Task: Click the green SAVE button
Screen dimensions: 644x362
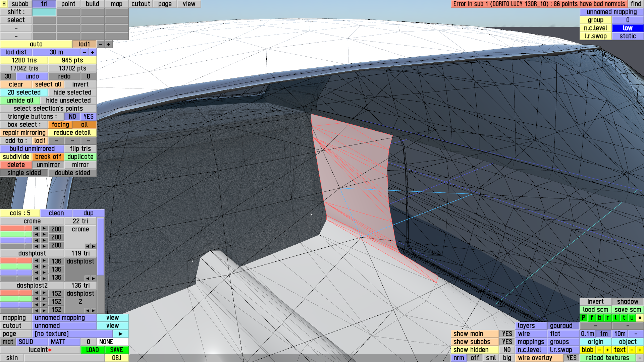Action: 116,350
